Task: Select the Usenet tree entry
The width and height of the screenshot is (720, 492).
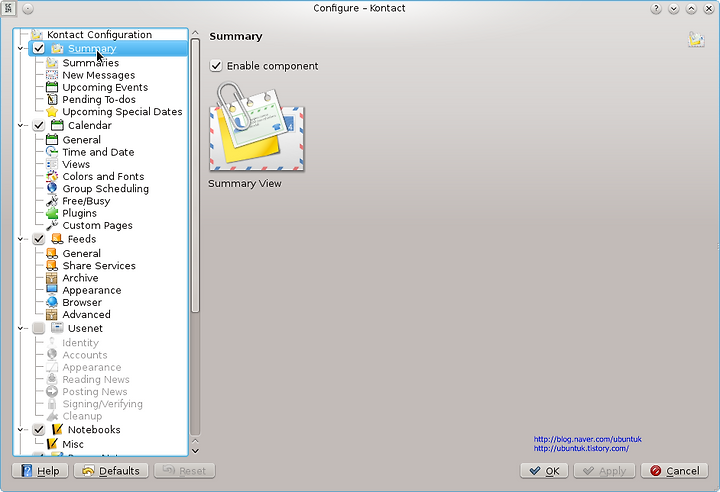Action: (x=85, y=328)
